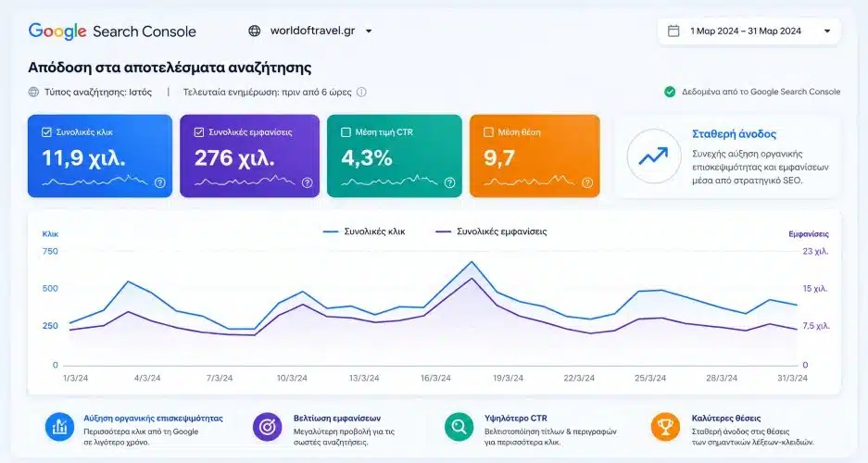Click the globe icon beside worldoftravel.gr
Screen dimensions: 868x463
pos(255,31)
